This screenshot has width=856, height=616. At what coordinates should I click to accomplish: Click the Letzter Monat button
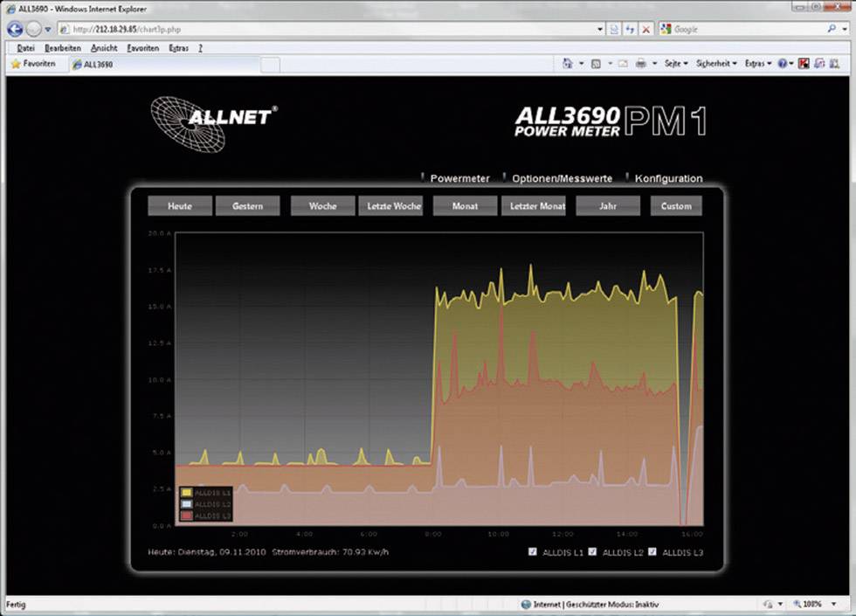tap(534, 206)
